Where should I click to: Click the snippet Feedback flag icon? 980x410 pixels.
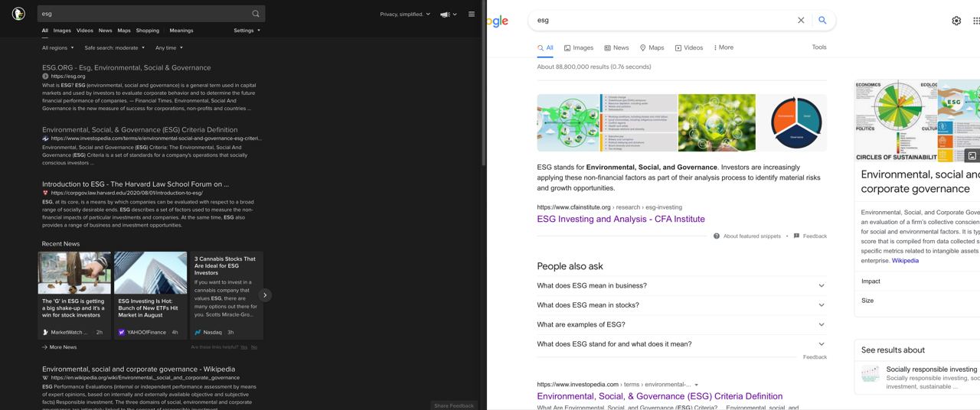796,236
